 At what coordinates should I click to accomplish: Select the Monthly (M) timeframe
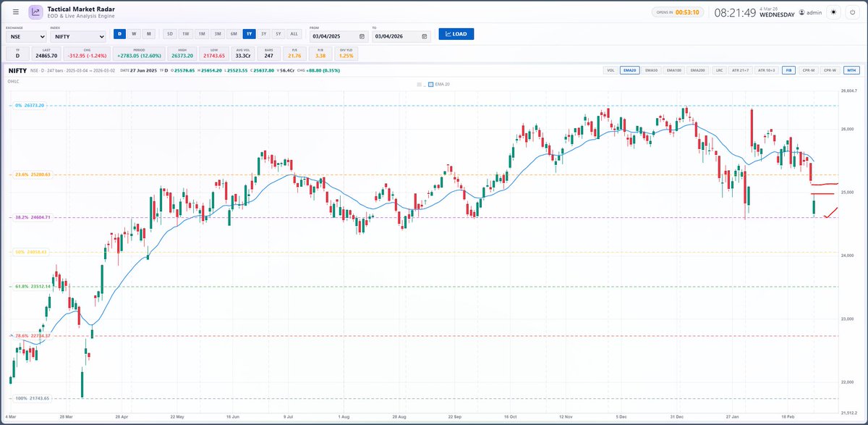click(x=148, y=34)
